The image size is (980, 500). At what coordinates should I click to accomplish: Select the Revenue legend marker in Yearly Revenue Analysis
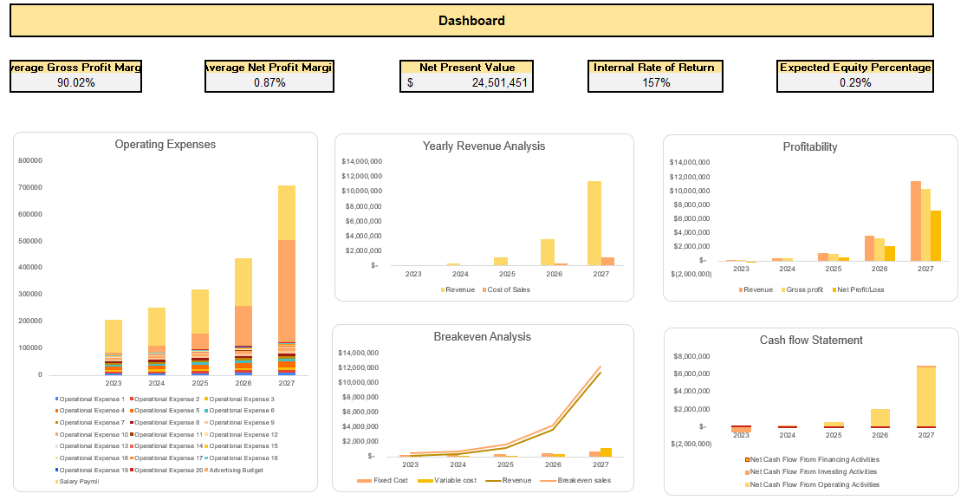[x=445, y=289]
